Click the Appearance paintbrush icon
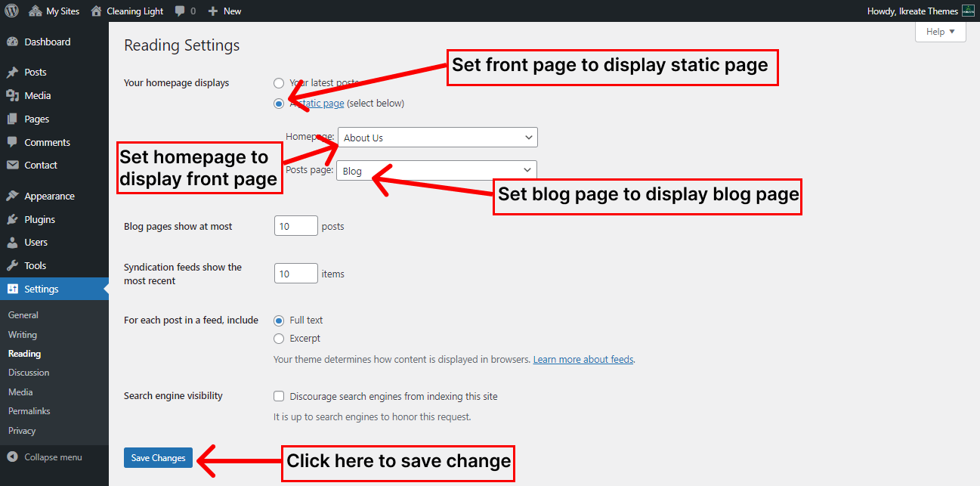This screenshot has height=486, width=980. [12, 197]
